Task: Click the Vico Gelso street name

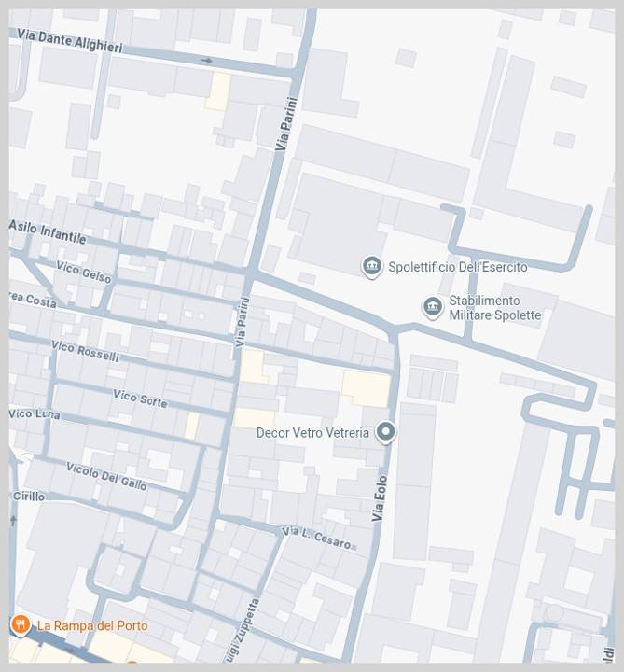Action: pyautogui.click(x=84, y=273)
